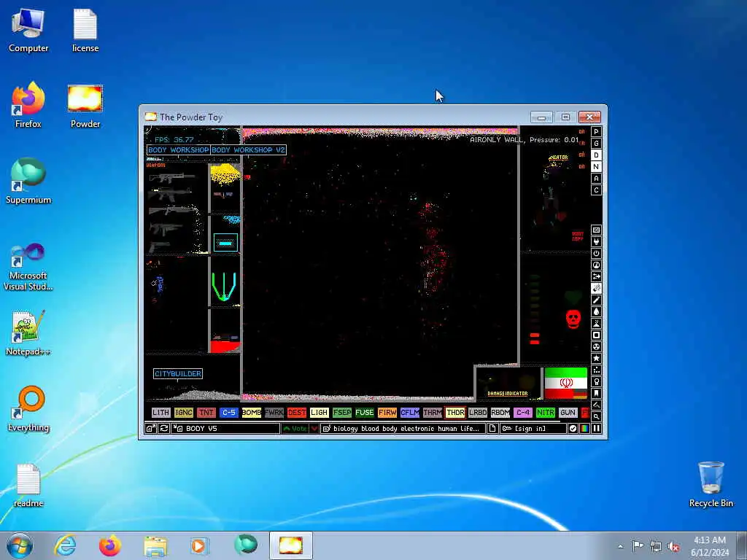Image resolution: width=747 pixels, height=560 pixels.
Task: Open the Gases menu section icon
Action: [x=596, y=300]
